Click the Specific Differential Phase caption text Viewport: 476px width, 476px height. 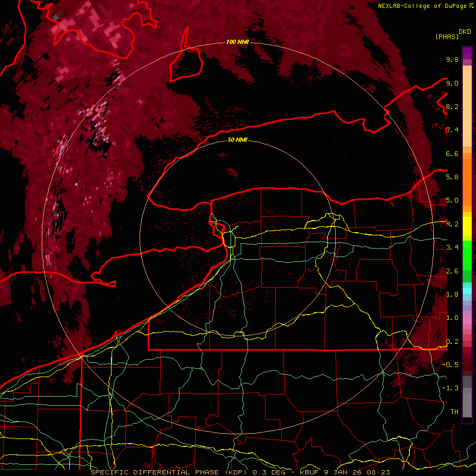[x=240, y=472]
